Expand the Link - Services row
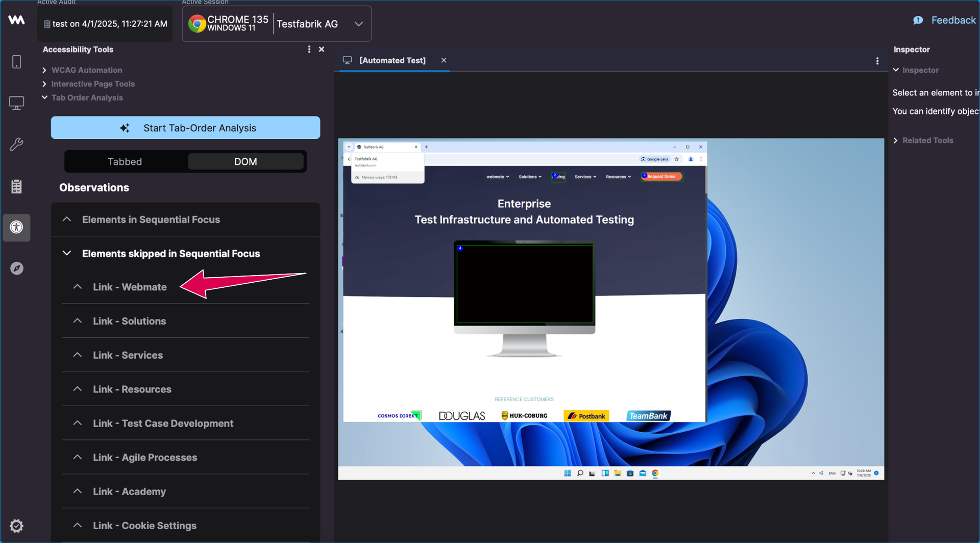 click(186, 355)
